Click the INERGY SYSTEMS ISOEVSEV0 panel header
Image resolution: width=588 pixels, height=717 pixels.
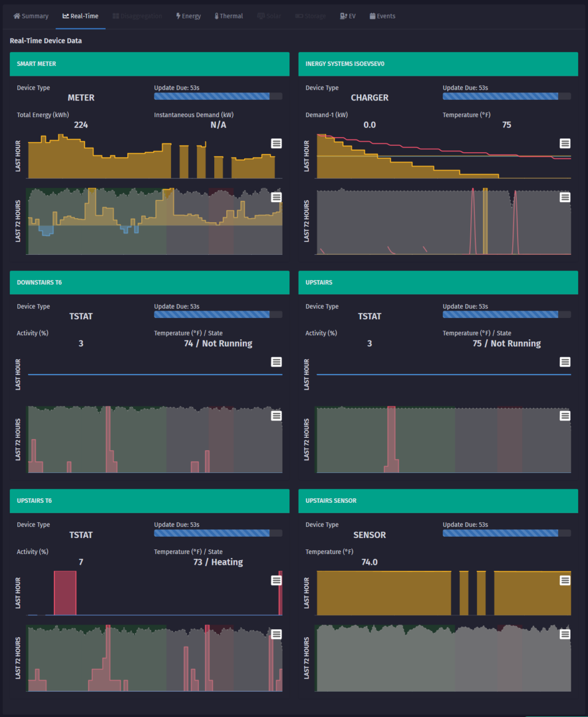click(x=438, y=64)
